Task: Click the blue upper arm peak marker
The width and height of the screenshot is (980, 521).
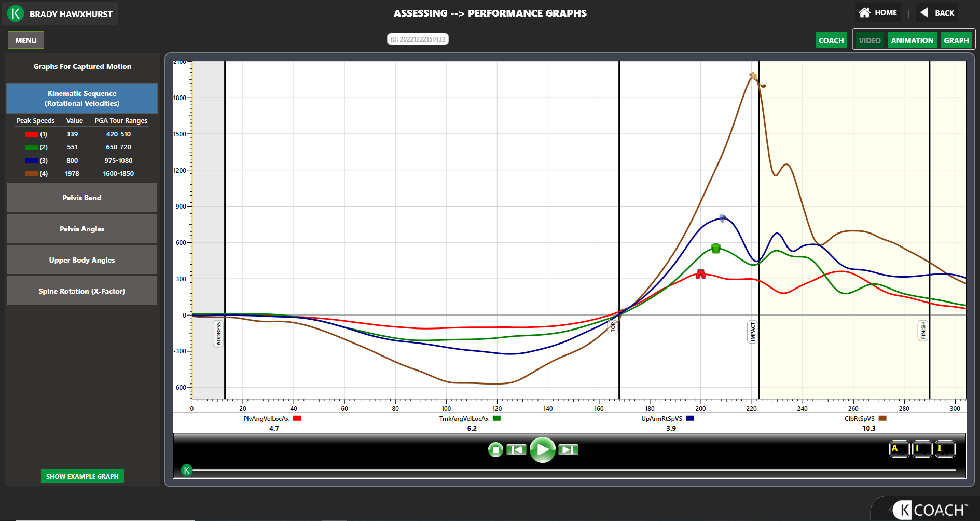Action: [x=722, y=218]
